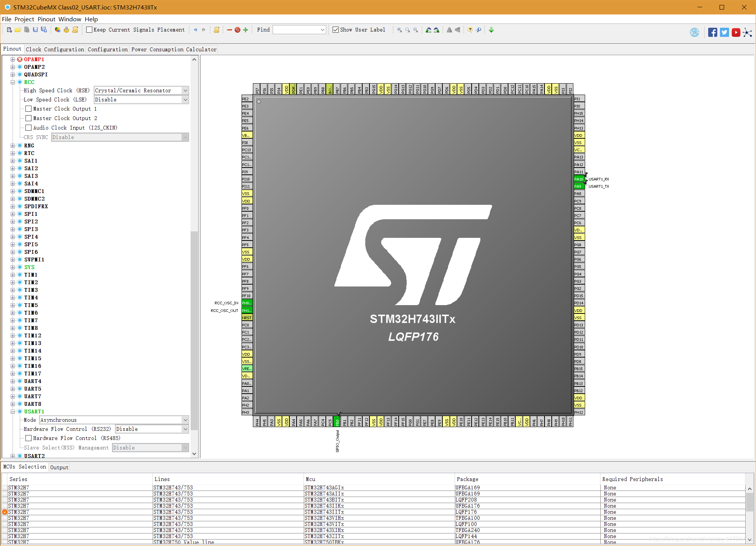Click the red circle clear pinouts icon
Viewport: 756px width, 546px height.
coord(237,30)
